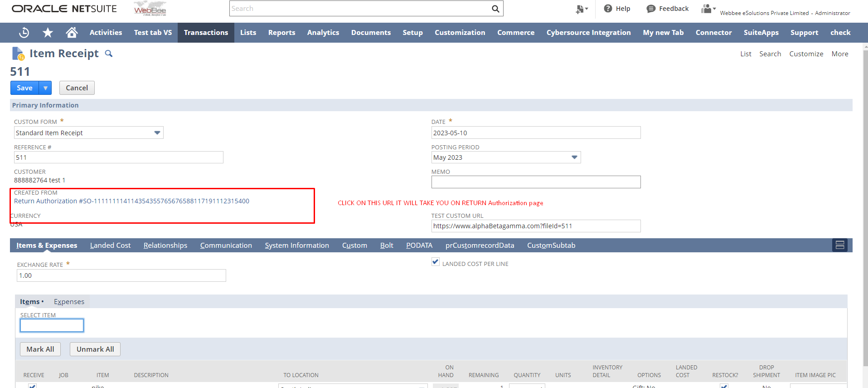This screenshot has height=388, width=868.
Task: Click the Mark All button
Action: tap(40, 349)
